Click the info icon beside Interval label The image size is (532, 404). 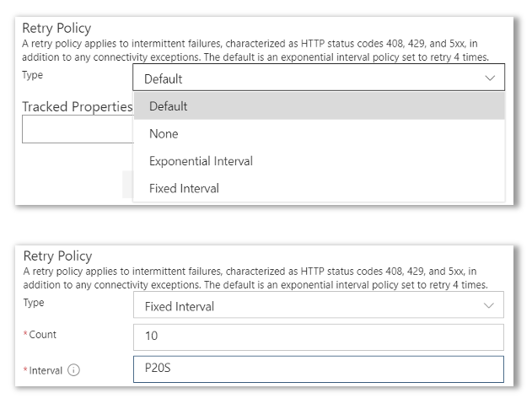[x=73, y=370]
